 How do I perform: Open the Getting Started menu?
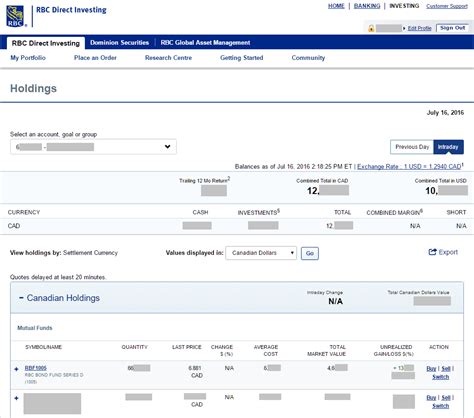point(242,58)
